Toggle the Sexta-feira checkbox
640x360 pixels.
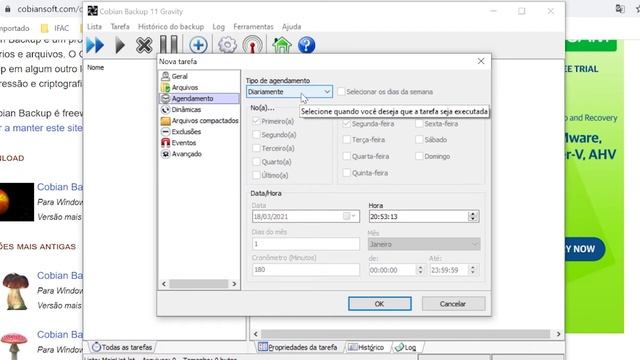coord(419,124)
